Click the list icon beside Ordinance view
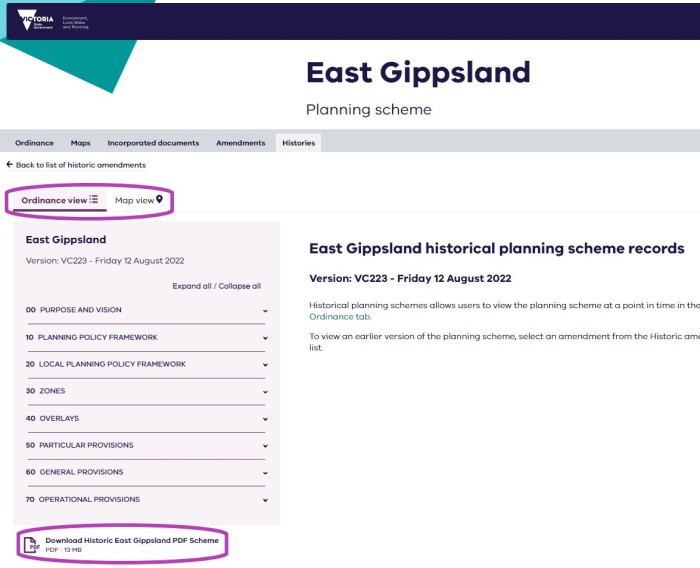 (x=93, y=199)
